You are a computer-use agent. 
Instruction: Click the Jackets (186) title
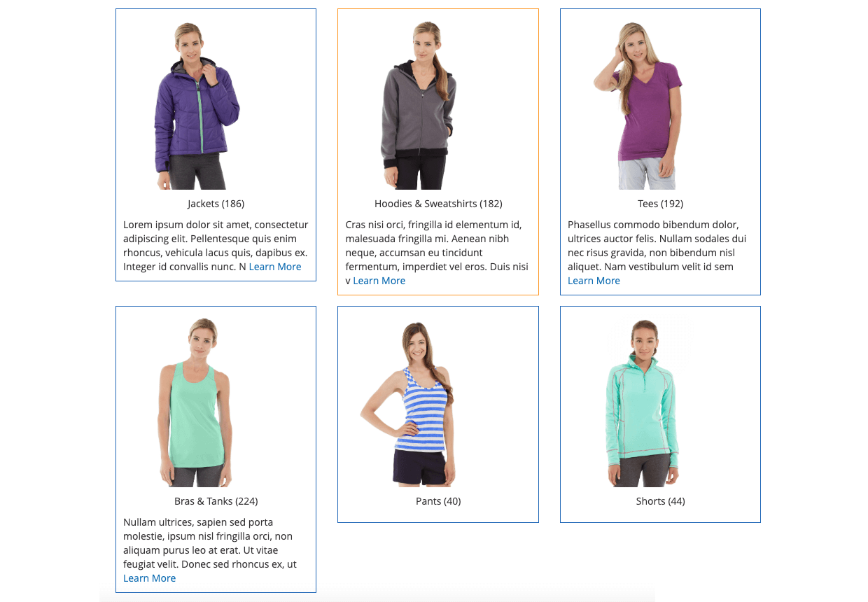pos(216,204)
